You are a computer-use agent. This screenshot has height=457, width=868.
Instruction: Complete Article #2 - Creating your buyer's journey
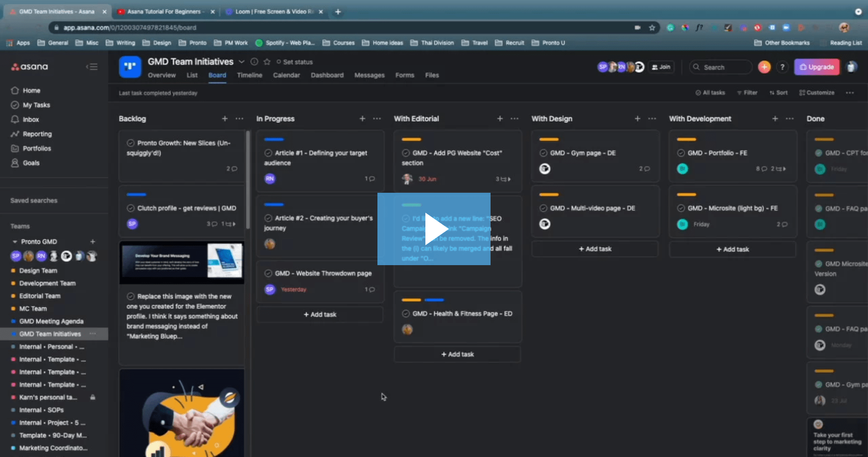[268, 218]
